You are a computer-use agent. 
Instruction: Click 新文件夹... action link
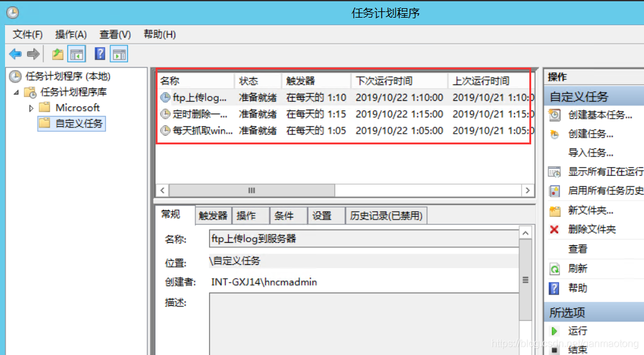coord(590,211)
